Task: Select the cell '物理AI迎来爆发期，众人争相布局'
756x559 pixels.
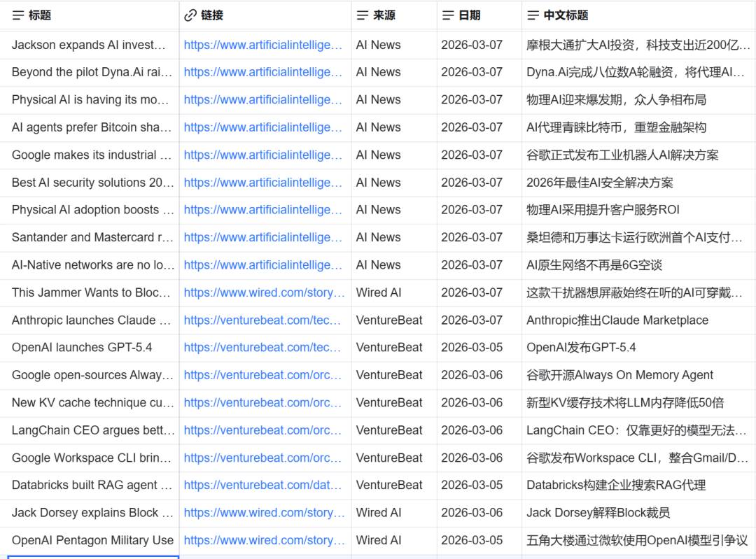Action: coord(639,100)
